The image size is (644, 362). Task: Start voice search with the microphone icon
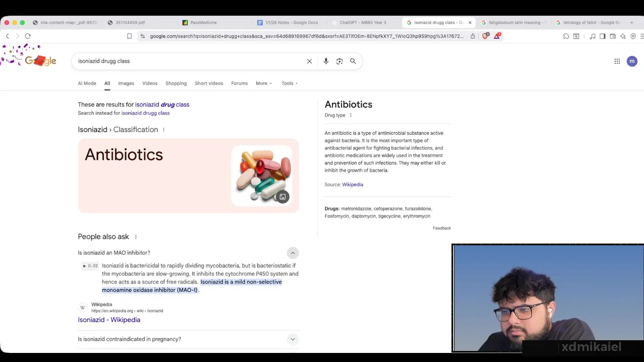click(326, 61)
